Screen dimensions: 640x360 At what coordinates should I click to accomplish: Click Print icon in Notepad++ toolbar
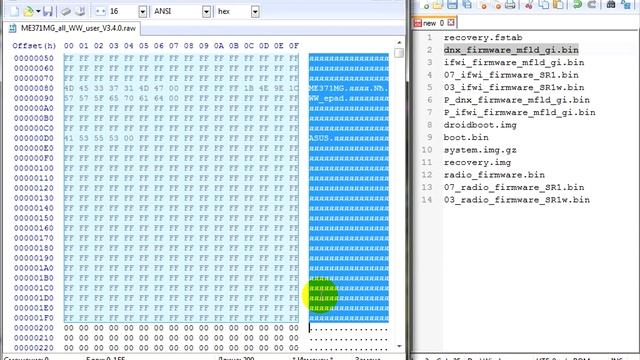(510, 4)
